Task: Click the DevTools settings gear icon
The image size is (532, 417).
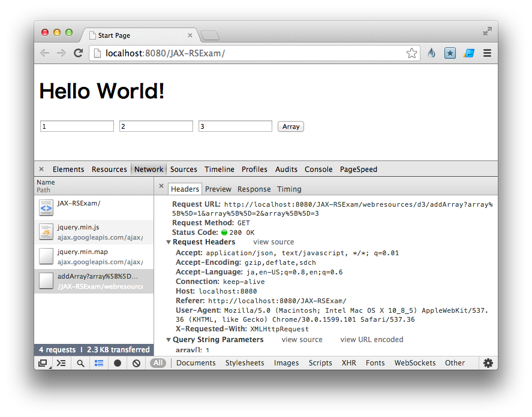Action: click(x=488, y=362)
